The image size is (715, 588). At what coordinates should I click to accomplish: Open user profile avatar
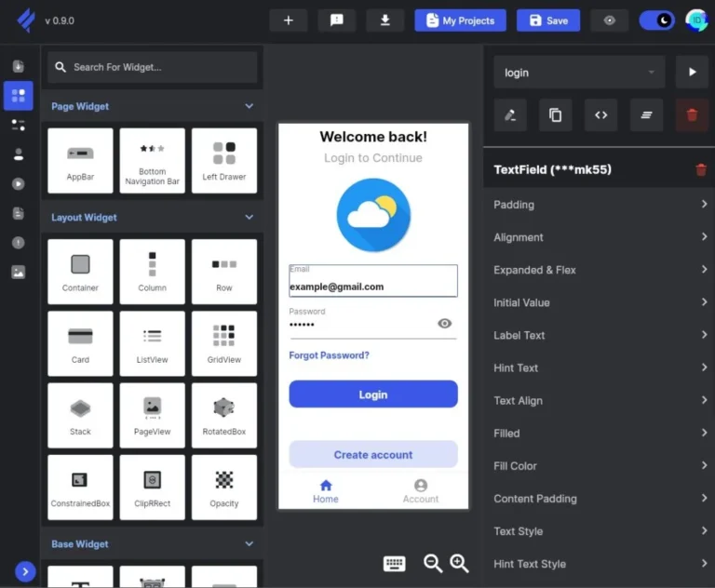pos(696,20)
